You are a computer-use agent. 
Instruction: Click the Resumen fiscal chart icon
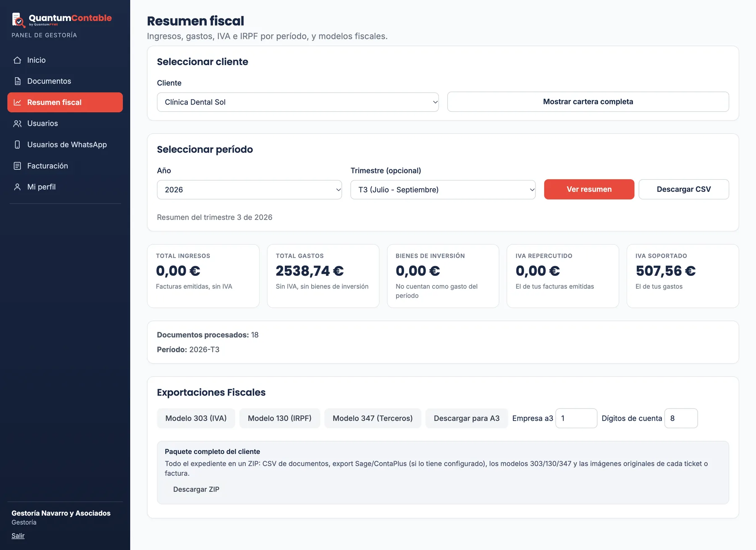point(17,102)
